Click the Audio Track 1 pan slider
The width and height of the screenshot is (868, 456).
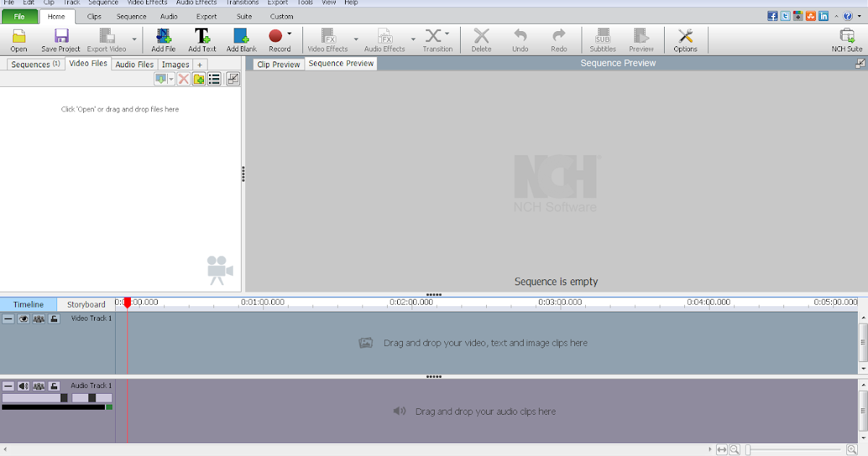coord(92,398)
